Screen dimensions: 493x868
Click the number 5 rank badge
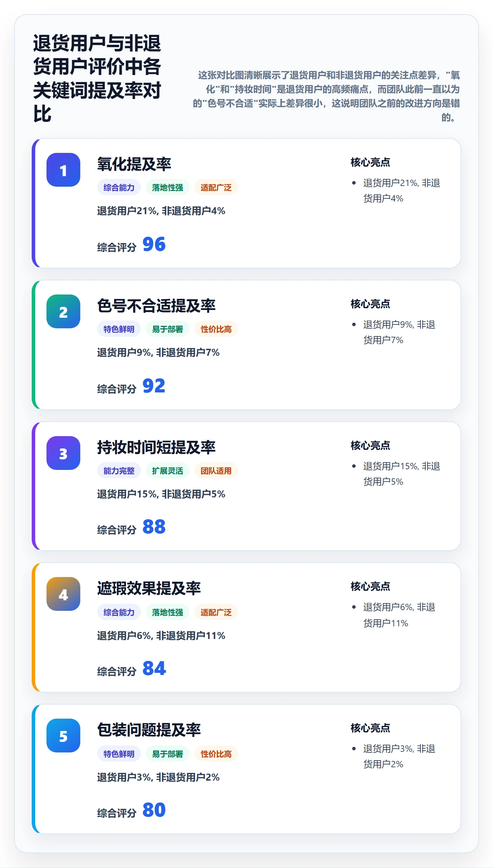pos(63,736)
